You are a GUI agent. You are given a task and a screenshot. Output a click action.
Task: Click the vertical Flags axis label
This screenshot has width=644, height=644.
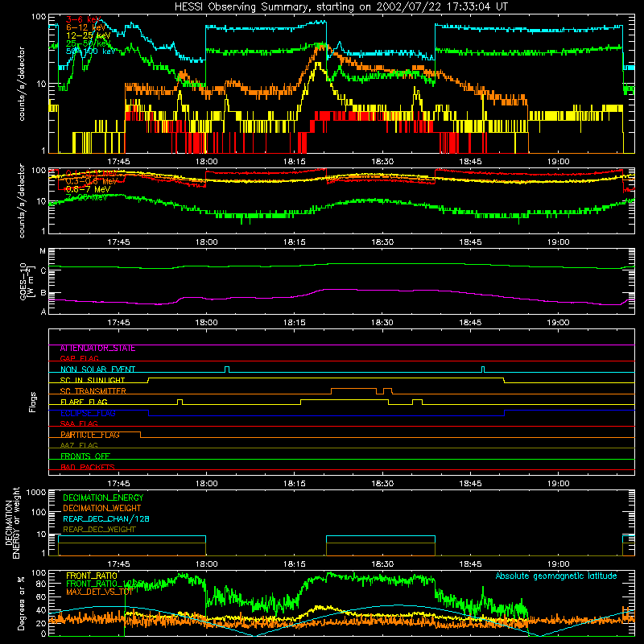pos(32,402)
